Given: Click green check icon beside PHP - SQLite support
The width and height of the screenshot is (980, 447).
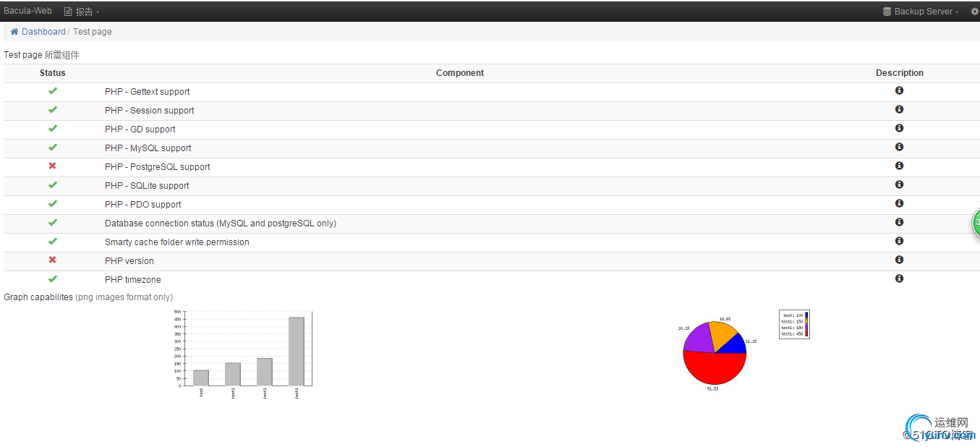Looking at the screenshot, I should click(52, 185).
